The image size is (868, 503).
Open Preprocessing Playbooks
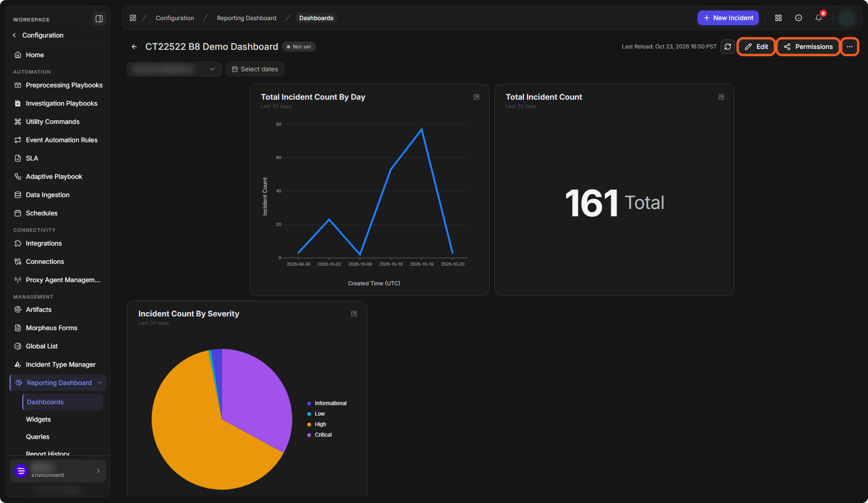[58, 85]
